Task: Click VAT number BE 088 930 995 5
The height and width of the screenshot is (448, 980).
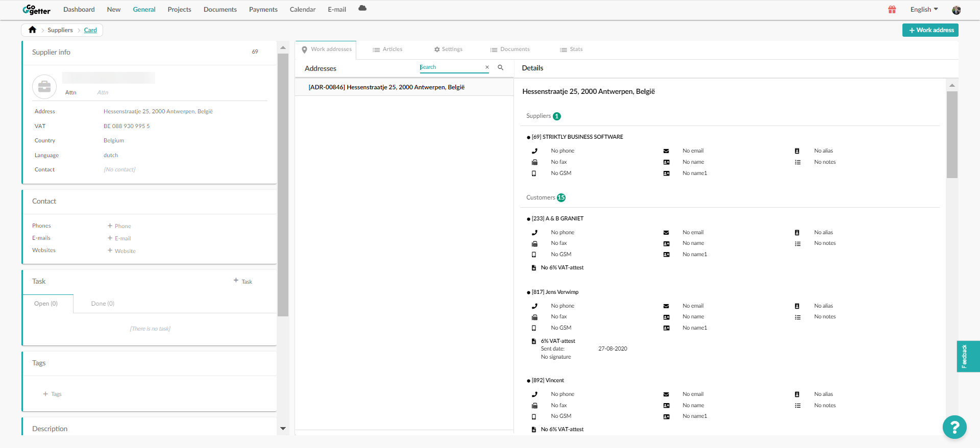Action: point(127,126)
